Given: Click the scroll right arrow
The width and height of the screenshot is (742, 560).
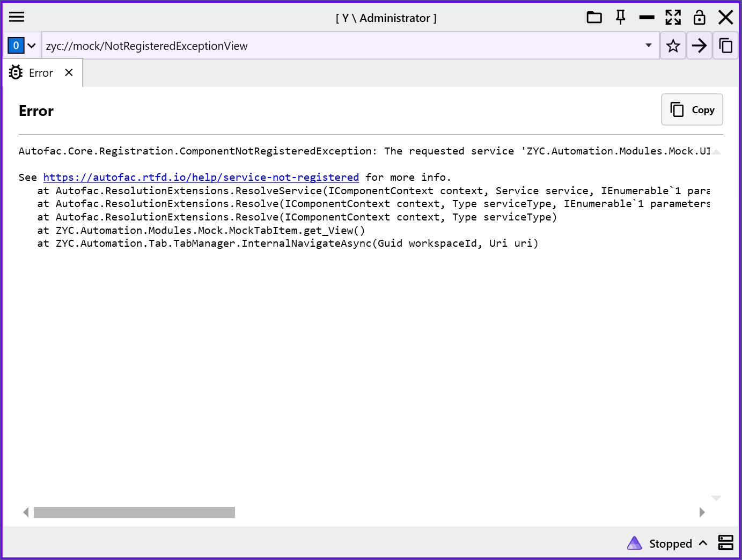Looking at the screenshot, I should click(x=702, y=512).
